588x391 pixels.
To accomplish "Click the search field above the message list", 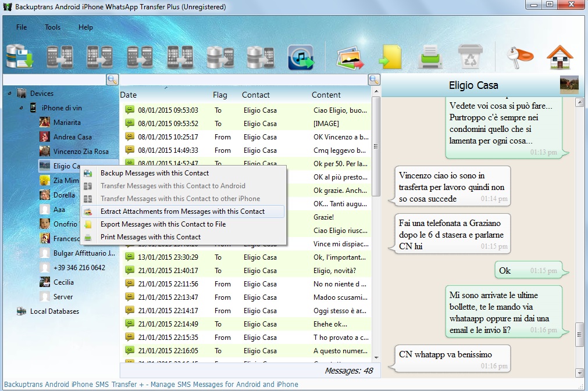I will click(244, 80).
